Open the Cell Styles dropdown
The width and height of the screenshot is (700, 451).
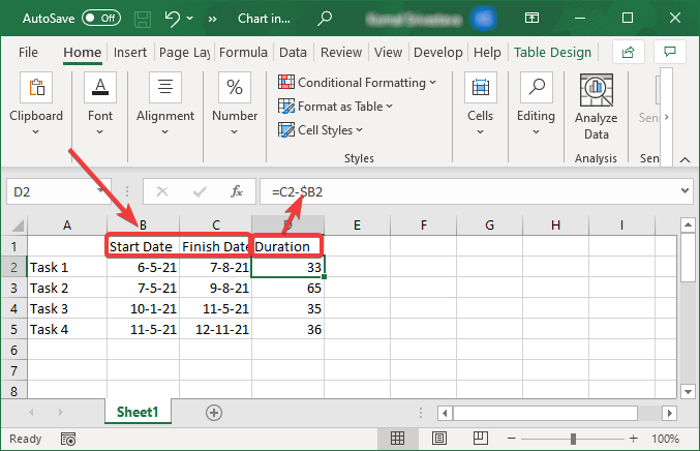tap(330, 130)
